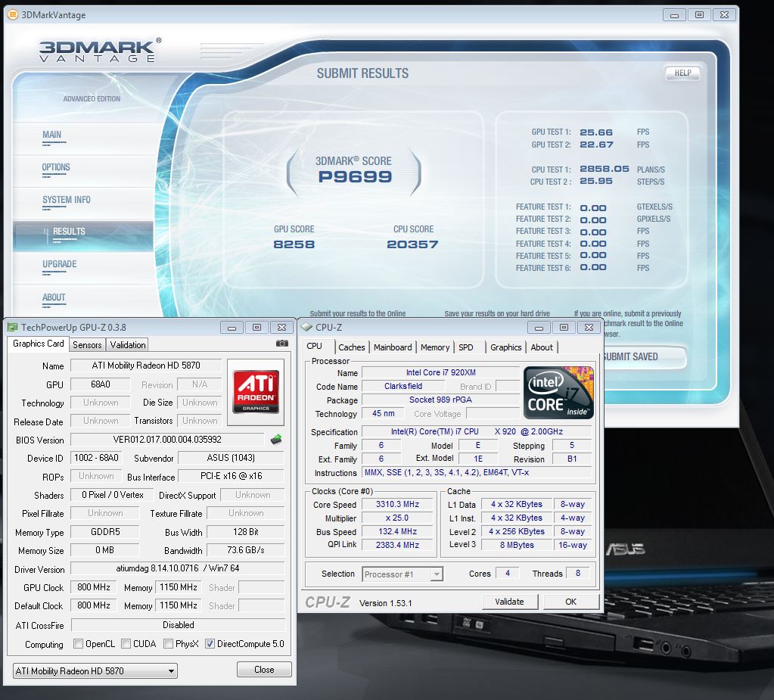Open the Validation tab in GPU-Z

pyautogui.click(x=128, y=345)
